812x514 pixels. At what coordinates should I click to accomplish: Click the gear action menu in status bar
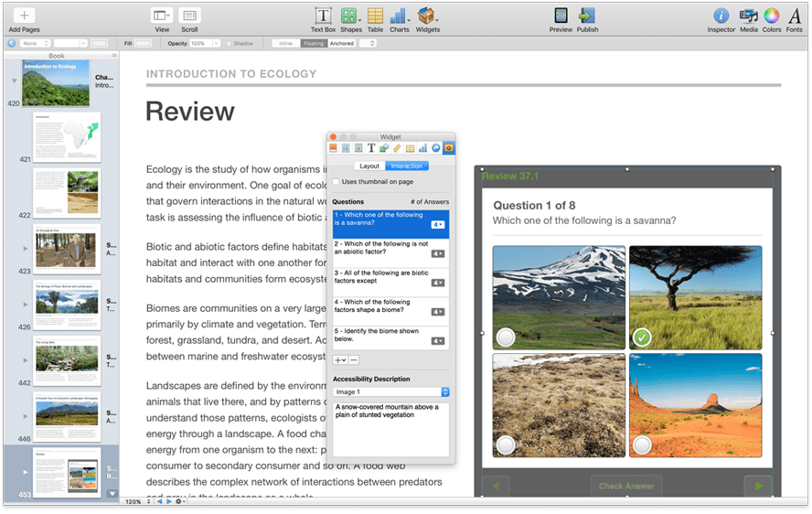[x=179, y=501]
